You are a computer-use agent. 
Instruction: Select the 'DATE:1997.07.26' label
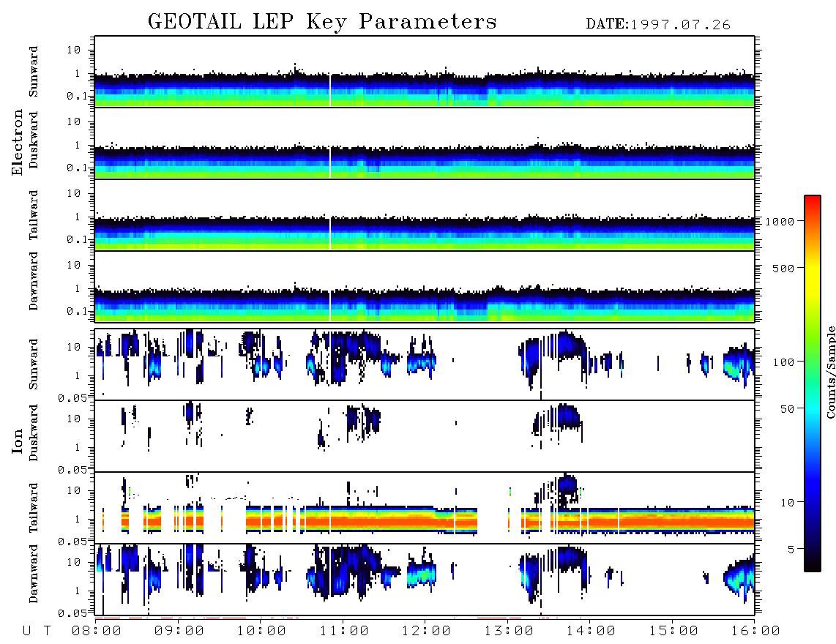pos(658,25)
